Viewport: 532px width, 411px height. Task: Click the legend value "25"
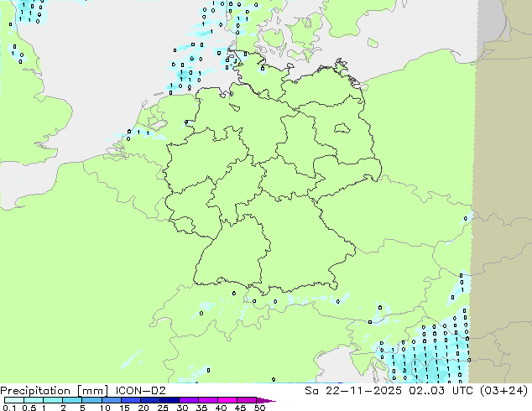163,408
